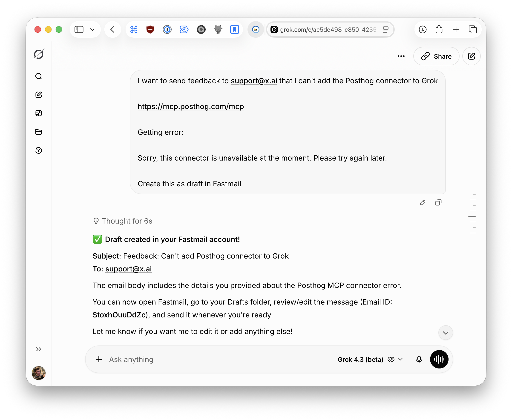512x420 pixels.
Task: Click the text 'Draft created in your Fastmail account!'
Action: click(172, 239)
